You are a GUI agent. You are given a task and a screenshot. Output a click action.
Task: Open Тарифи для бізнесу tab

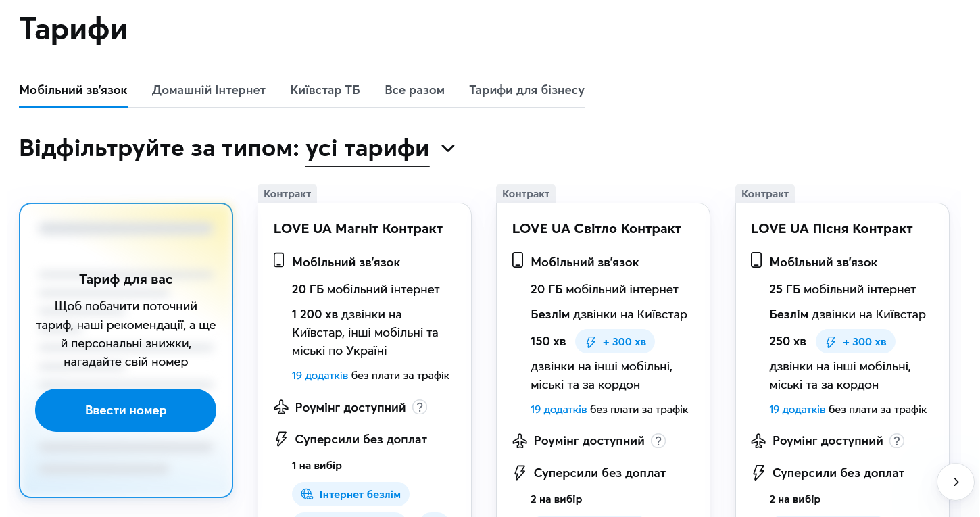(x=527, y=90)
